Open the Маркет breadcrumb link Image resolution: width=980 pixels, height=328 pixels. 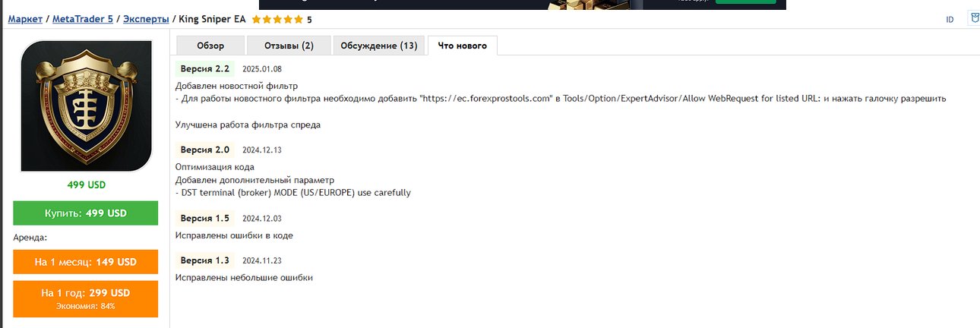coord(25,19)
